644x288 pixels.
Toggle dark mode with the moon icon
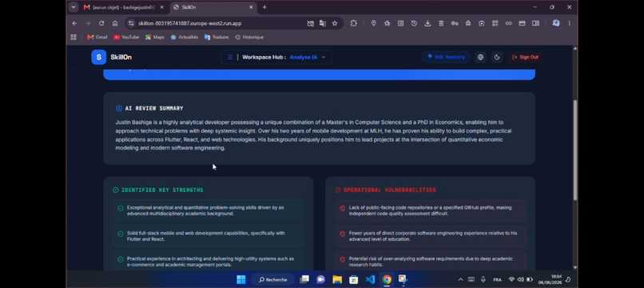click(497, 57)
